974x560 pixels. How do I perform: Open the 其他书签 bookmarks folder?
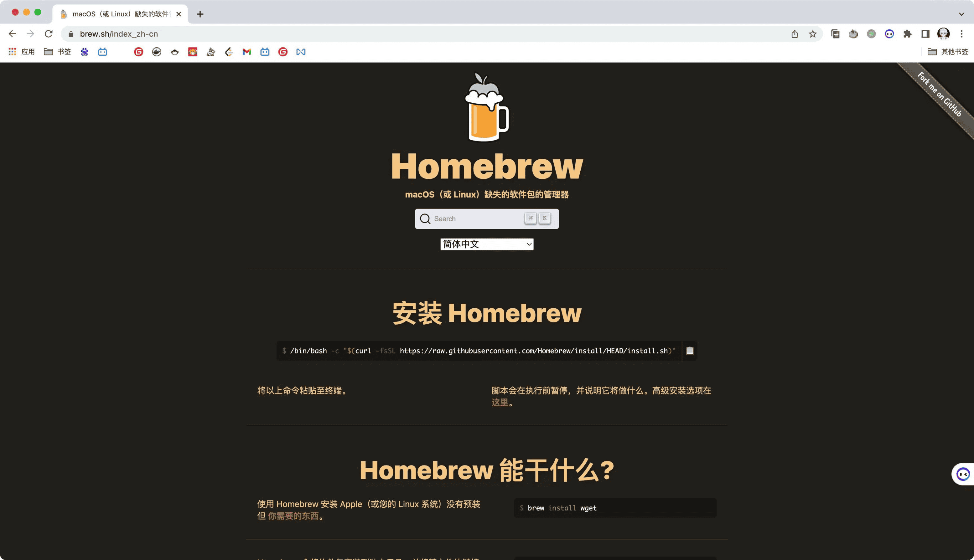coord(947,52)
